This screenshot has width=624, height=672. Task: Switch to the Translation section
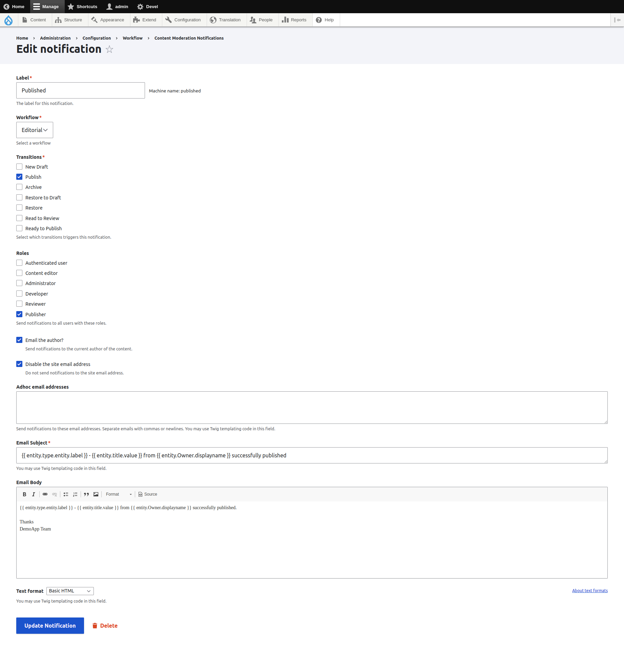[x=226, y=20]
